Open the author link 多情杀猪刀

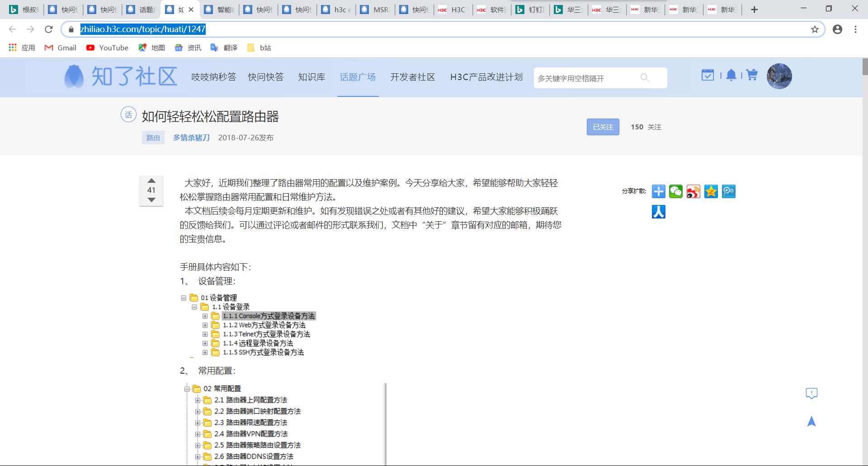tap(191, 138)
